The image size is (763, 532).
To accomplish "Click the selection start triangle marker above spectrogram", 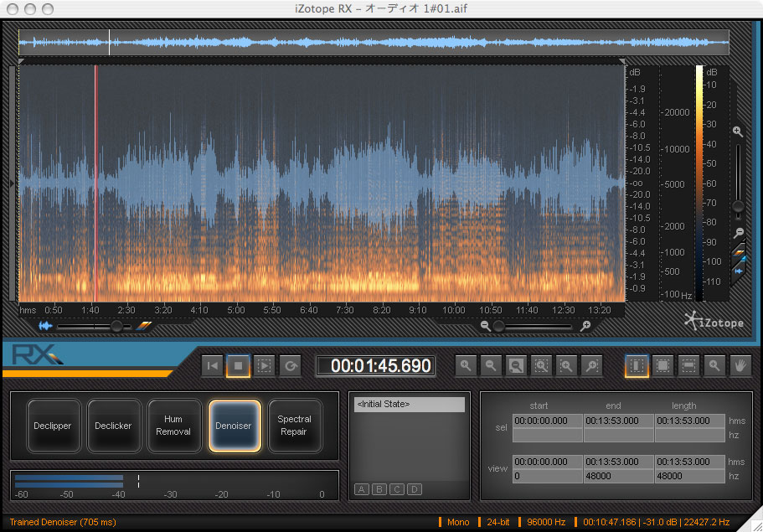I will point(22,61).
